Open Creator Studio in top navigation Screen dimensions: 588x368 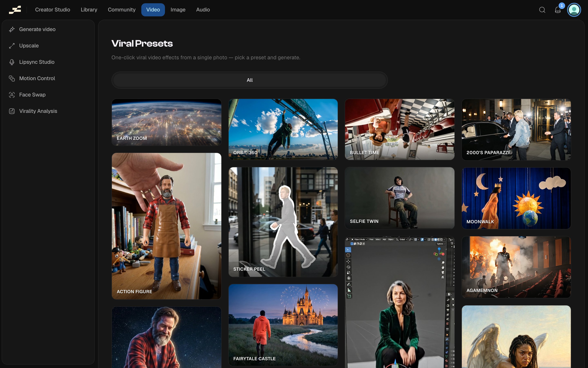click(x=52, y=10)
